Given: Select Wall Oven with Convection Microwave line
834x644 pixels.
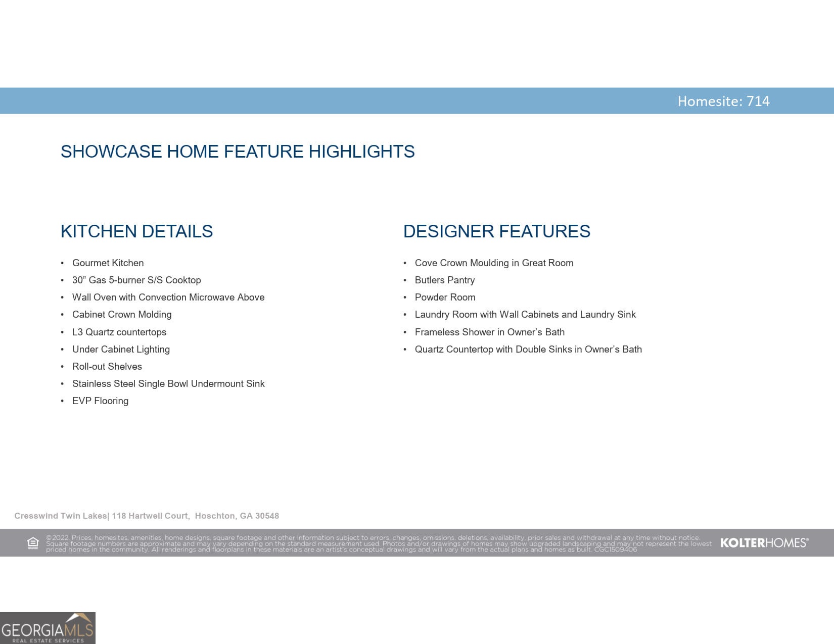Looking at the screenshot, I should click(x=168, y=297).
